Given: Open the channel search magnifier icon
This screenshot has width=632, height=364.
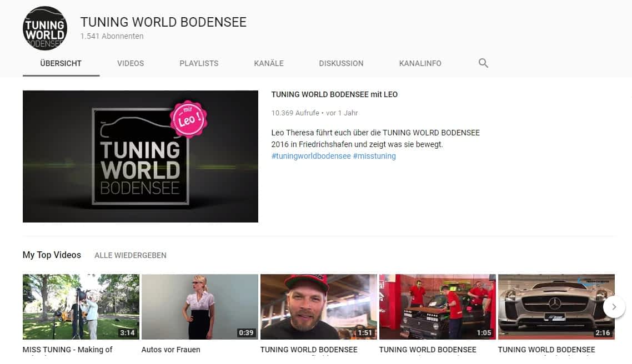Looking at the screenshot, I should (x=483, y=63).
